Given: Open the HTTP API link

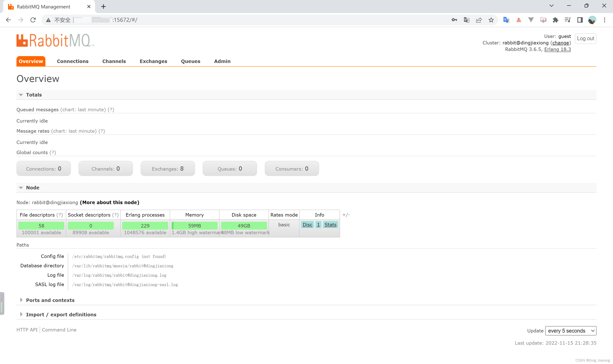Looking at the screenshot, I should [27, 330].
